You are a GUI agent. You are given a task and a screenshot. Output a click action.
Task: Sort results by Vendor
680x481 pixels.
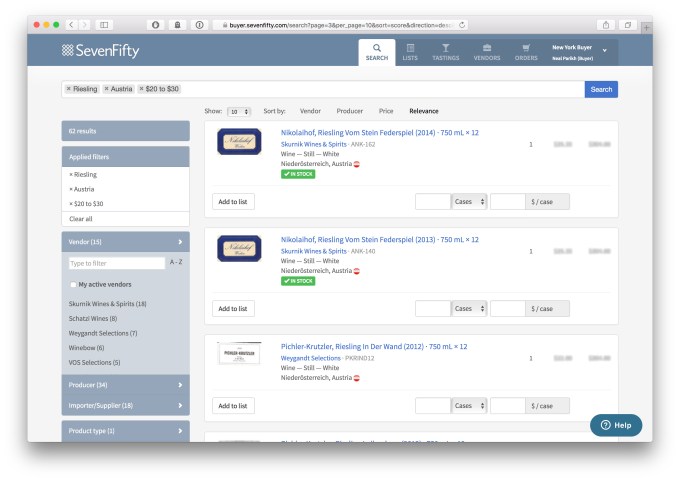(310, 111)
